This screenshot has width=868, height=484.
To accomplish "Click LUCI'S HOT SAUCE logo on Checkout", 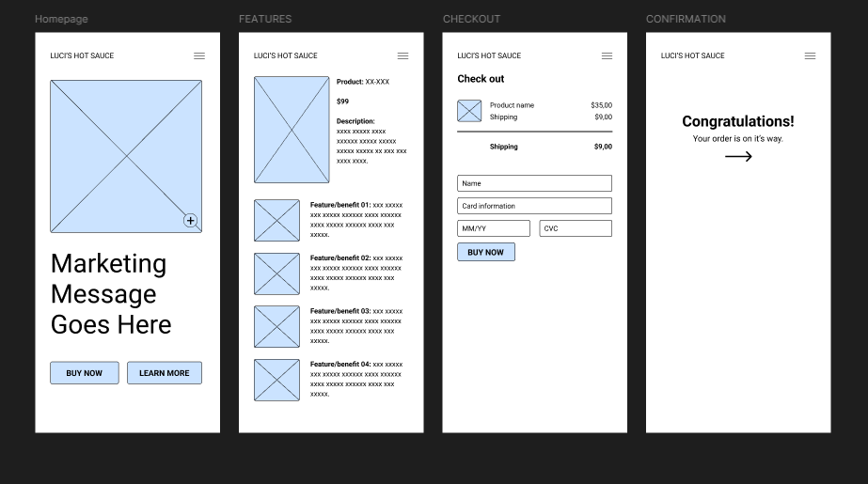I will 489,55.
